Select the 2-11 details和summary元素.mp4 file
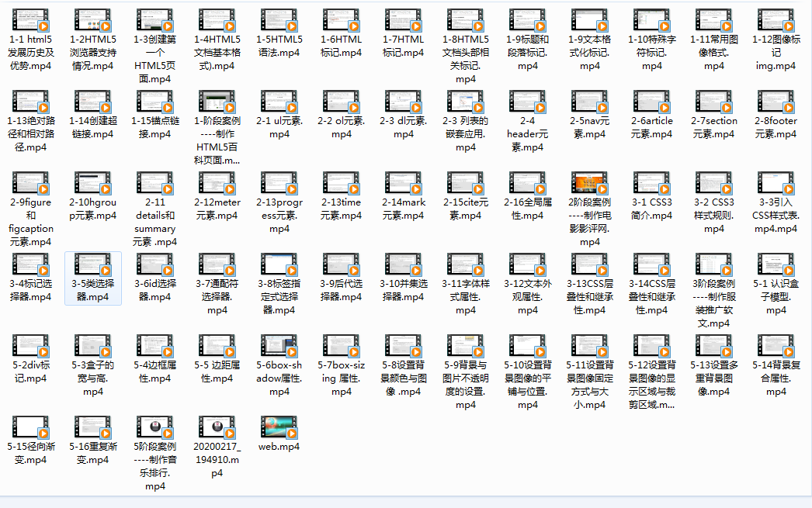Image resolution: width=812 pixels, height=508 pixels. click(155, 184)
